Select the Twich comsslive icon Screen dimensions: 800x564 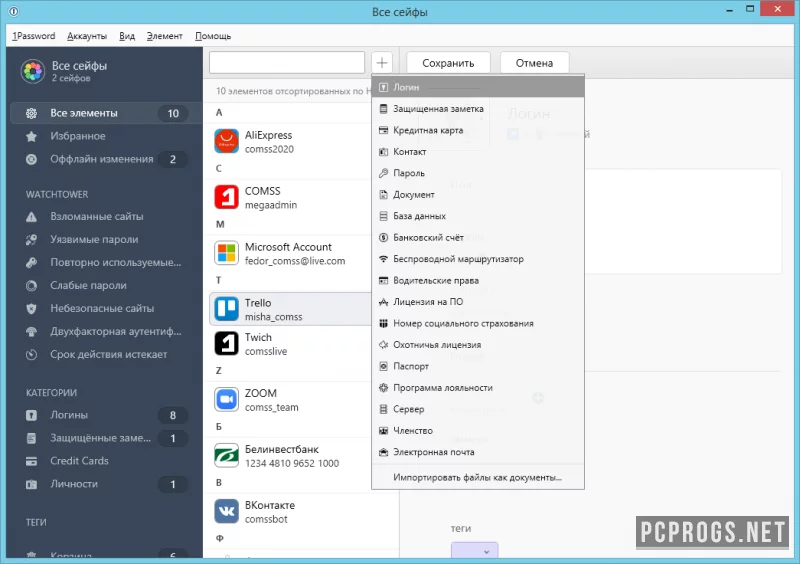(x=227, y=344)
